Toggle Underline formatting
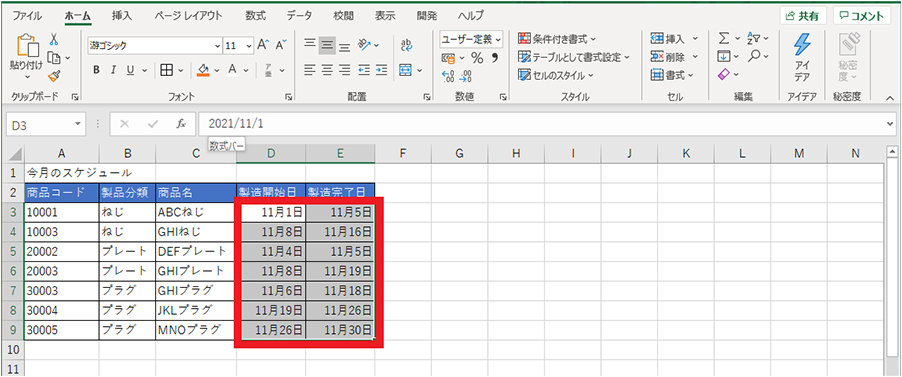 click(130, 70)
